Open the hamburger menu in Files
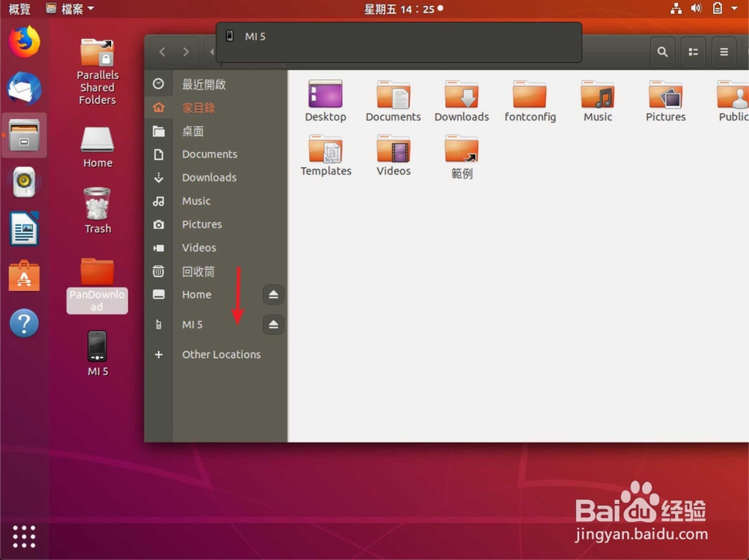Viewport: 749px width, 560px height. [724, 52]
